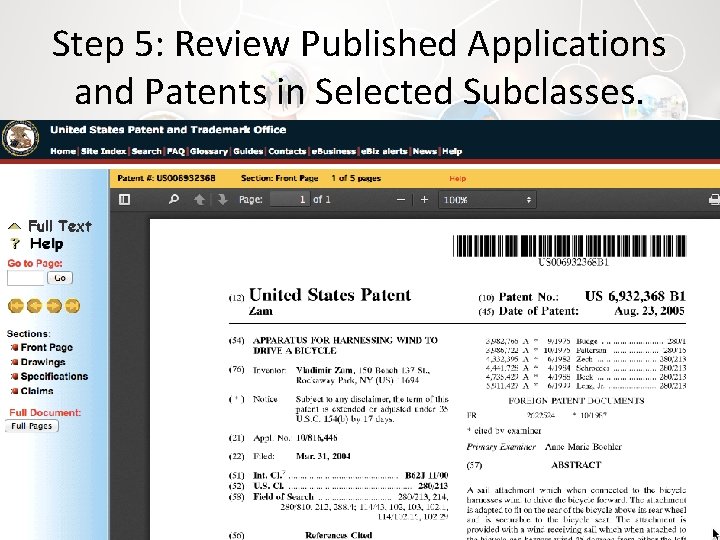Screen dimensions: 720x540
Task: Click the next page gold arrow
Action: 54,306
